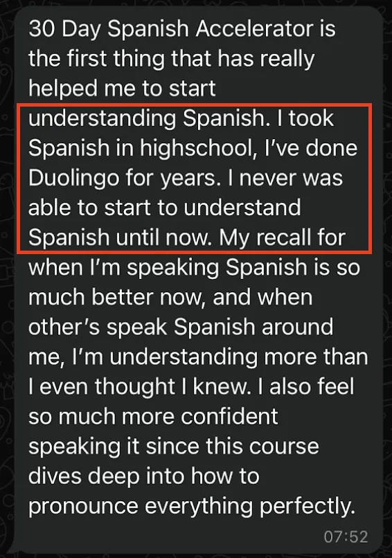Screen dimensions: 392x558
Task: Click the line 'much better now, and when'
Action: tap(170, 298)
